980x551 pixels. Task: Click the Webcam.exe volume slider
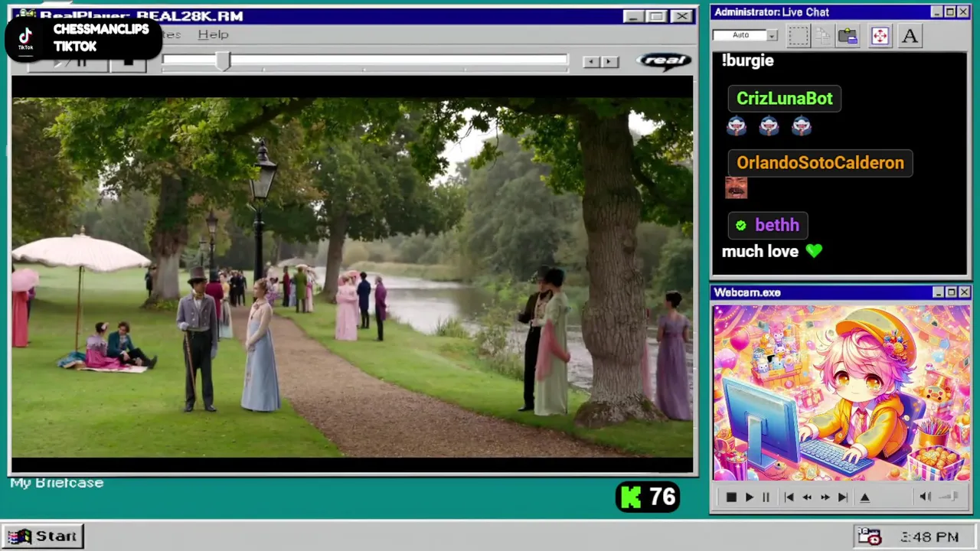949,497
